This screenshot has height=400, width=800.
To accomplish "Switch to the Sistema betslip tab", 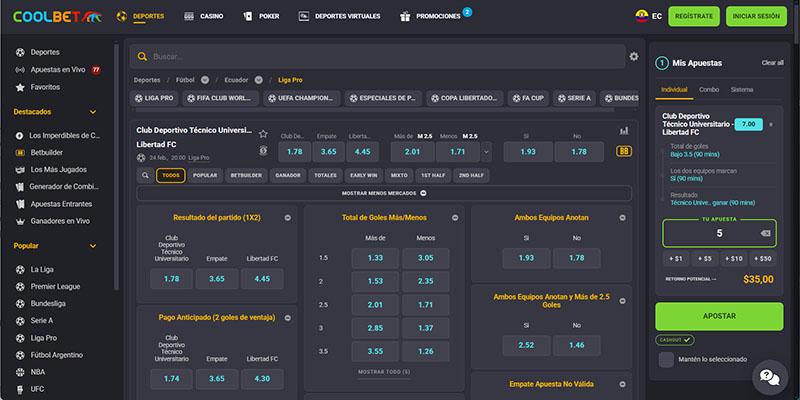I will tap(741, 90).
